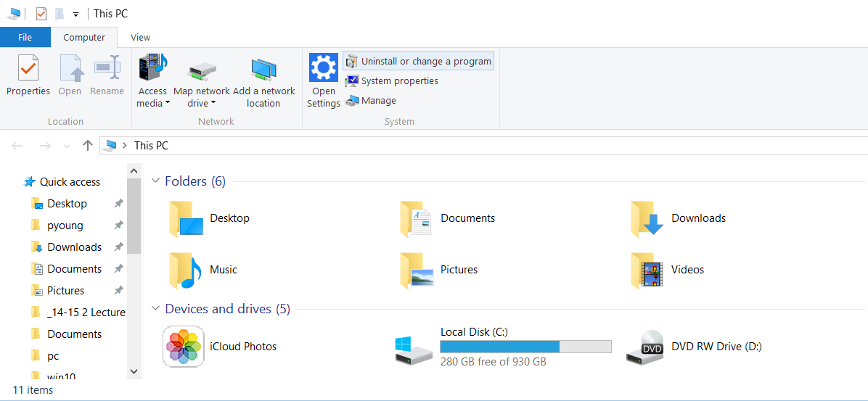This screenshot has width=868, height=401.
Task: Click the quick access Properties checkmark icon
Action: 41,13
